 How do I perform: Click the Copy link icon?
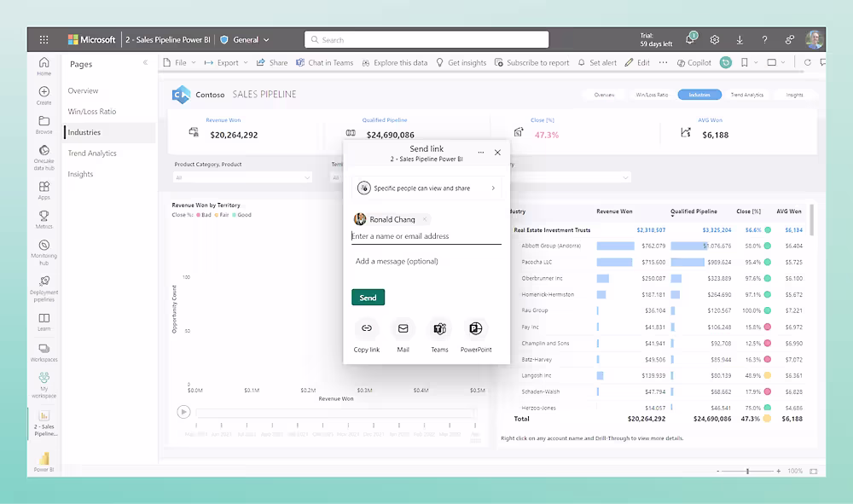pos(367,328)
